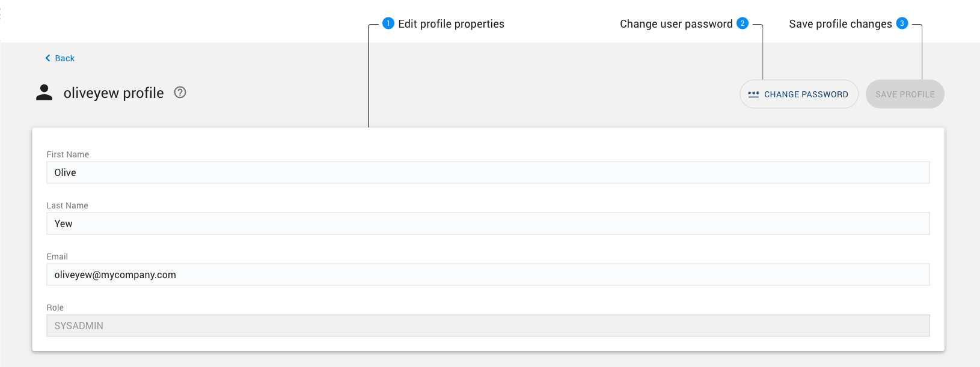Go back using the Back link

64,58
